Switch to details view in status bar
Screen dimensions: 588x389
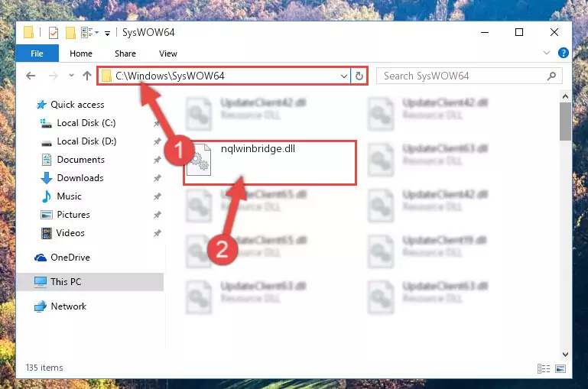(x=544, y=369)
